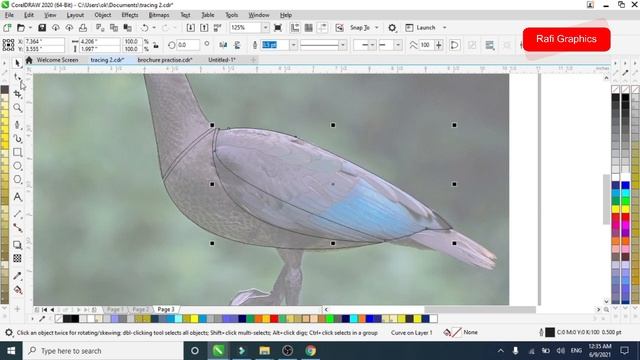Click the outline color black swatch in status bar

coord(550,333)
